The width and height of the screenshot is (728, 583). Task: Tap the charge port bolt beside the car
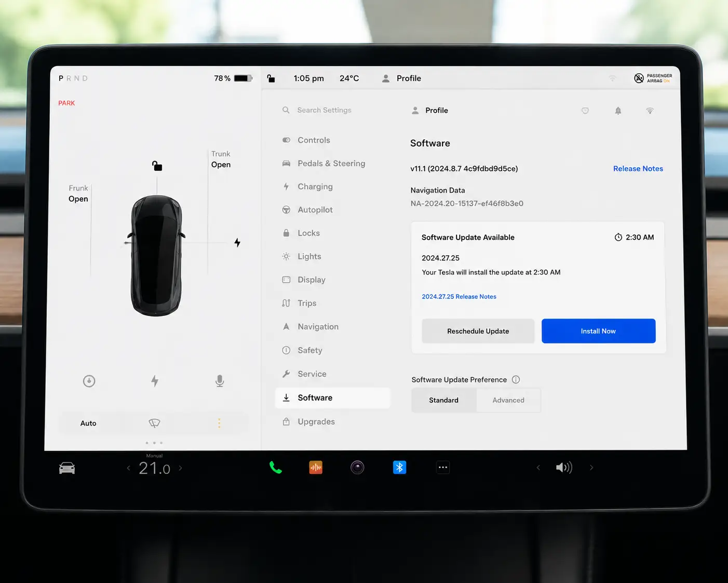[x=237, y=243]
